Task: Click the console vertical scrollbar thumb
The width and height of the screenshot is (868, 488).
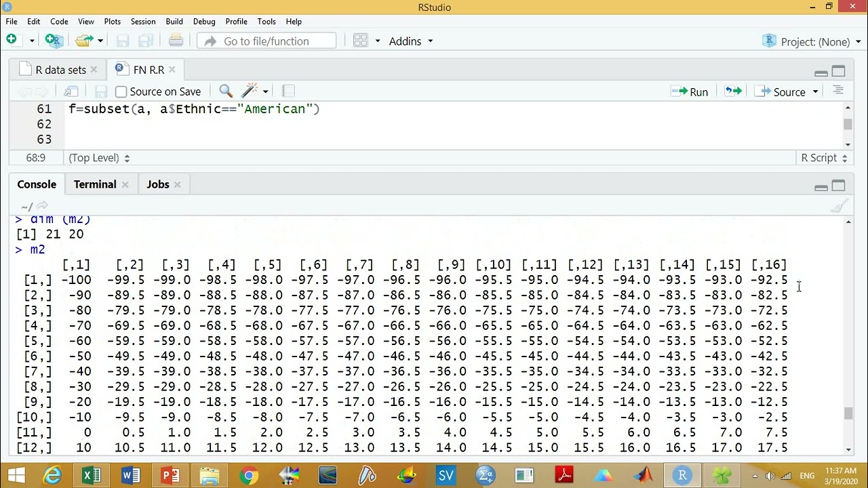Action: (x=848, y=413)
